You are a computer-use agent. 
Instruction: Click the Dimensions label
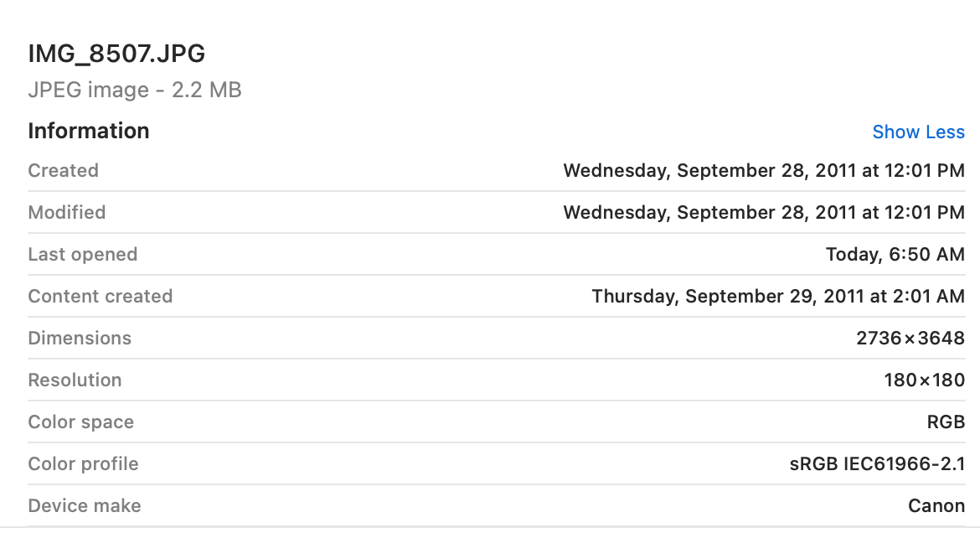pos(80,338)
